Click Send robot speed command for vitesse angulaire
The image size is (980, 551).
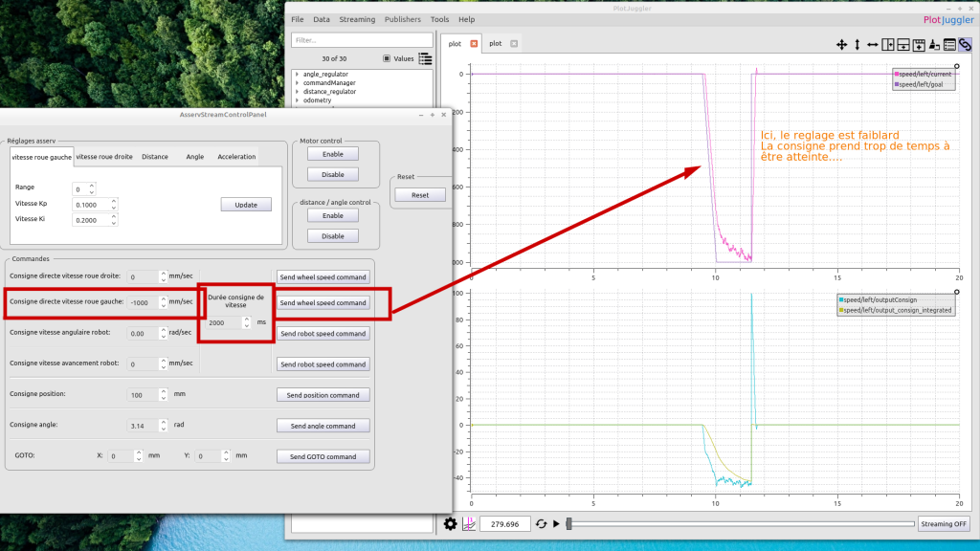[x=323, y=334]
